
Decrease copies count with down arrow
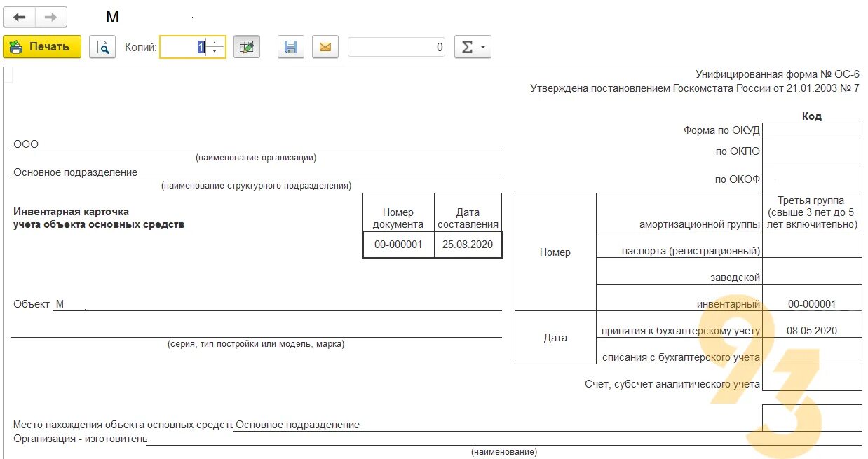216,53
